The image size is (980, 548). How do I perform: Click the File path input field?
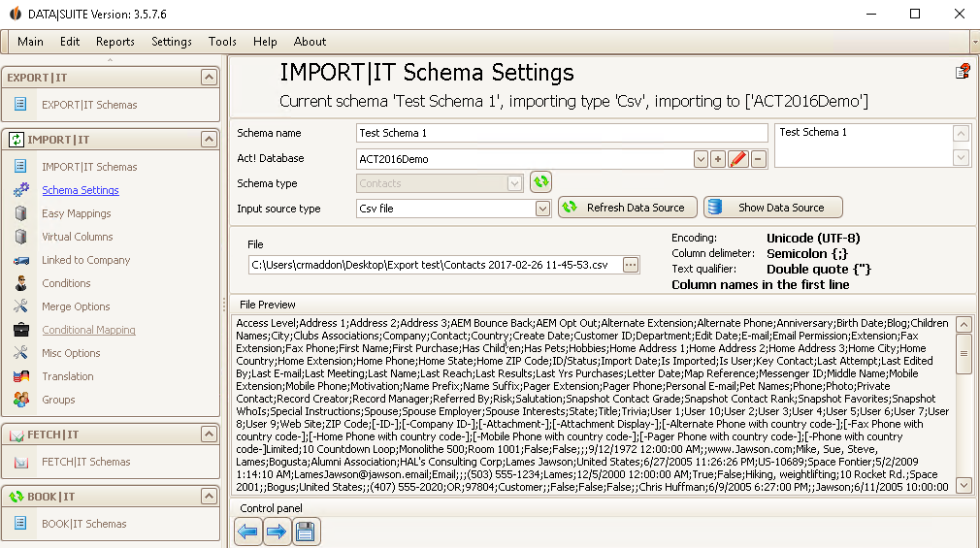pos(436,265)
